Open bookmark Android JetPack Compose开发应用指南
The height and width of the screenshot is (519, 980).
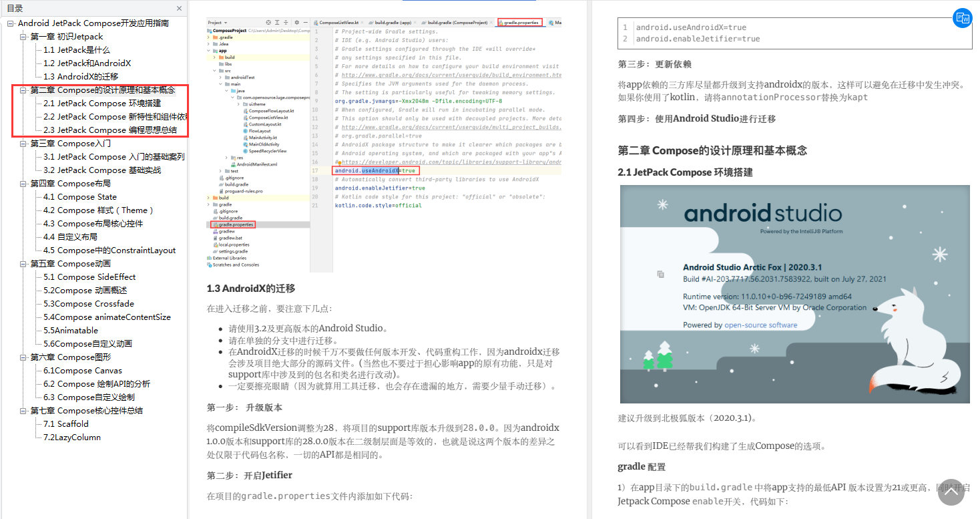(93, 23)
